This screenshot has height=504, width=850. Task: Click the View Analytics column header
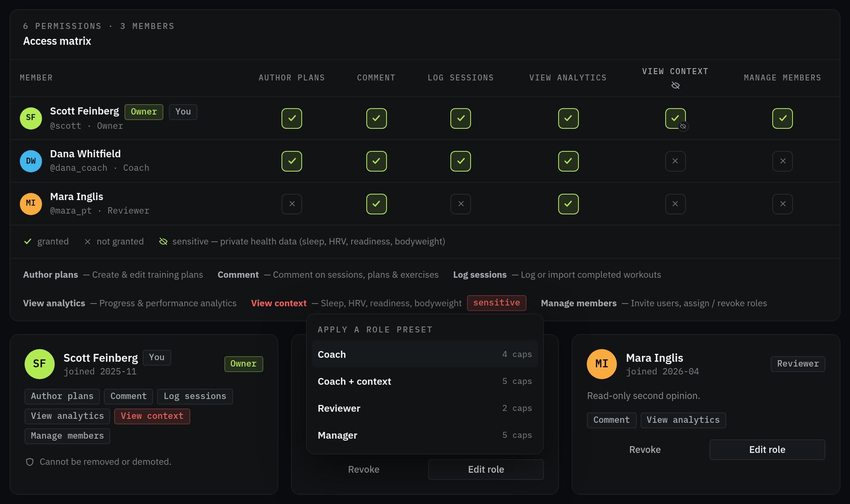tap(568, 78)
